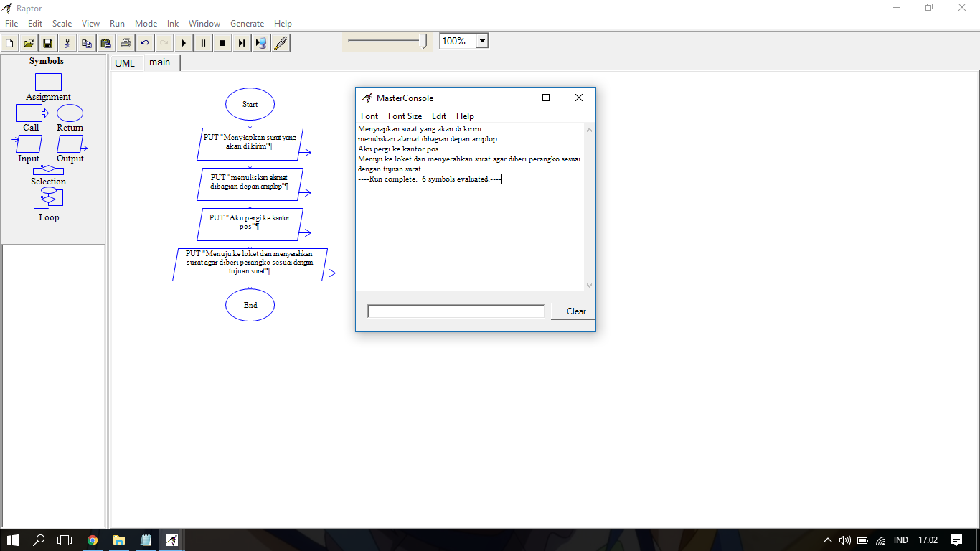This screenshot has width=980, height=551.
Task: Open MasterConsole Help menu
Action: tap(465, 116)
